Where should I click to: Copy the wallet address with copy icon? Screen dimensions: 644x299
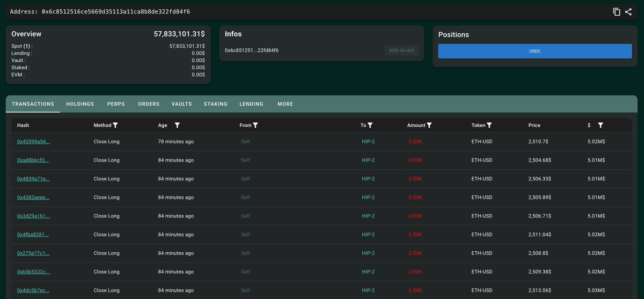tap(617, 12)
